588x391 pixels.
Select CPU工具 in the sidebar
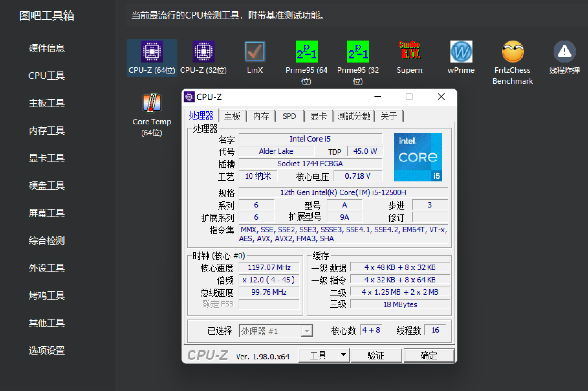(47, 76)
